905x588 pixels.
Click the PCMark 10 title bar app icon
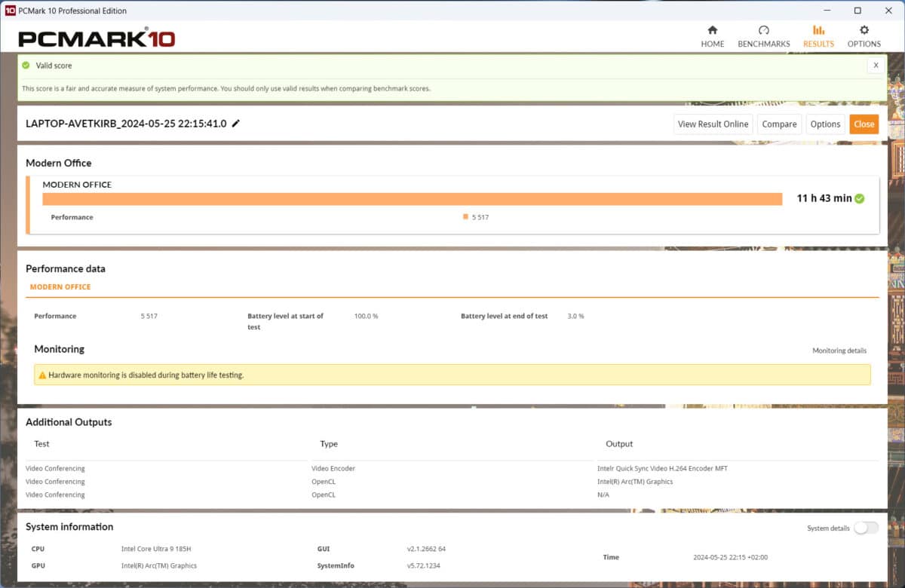coord(11,11)
